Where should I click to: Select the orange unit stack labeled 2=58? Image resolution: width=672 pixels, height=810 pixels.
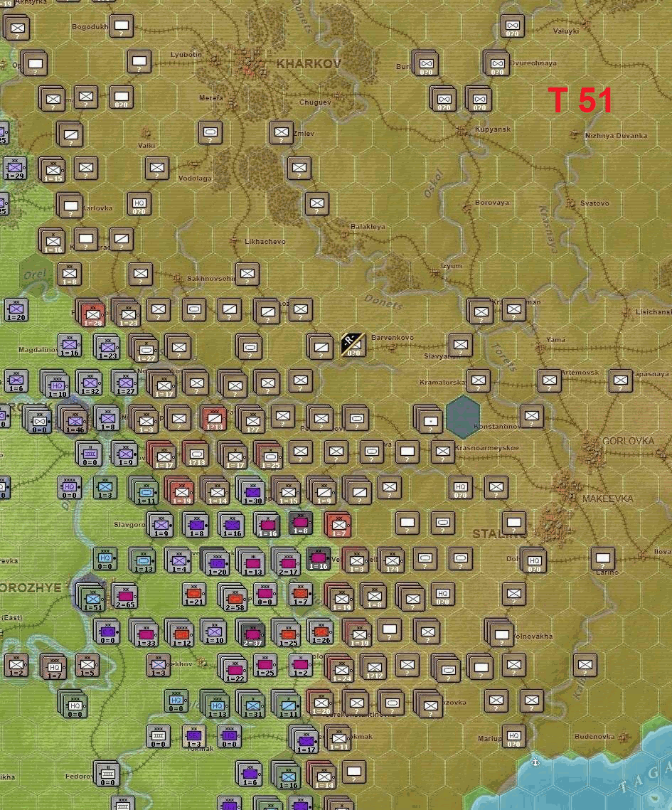point(234,597)
